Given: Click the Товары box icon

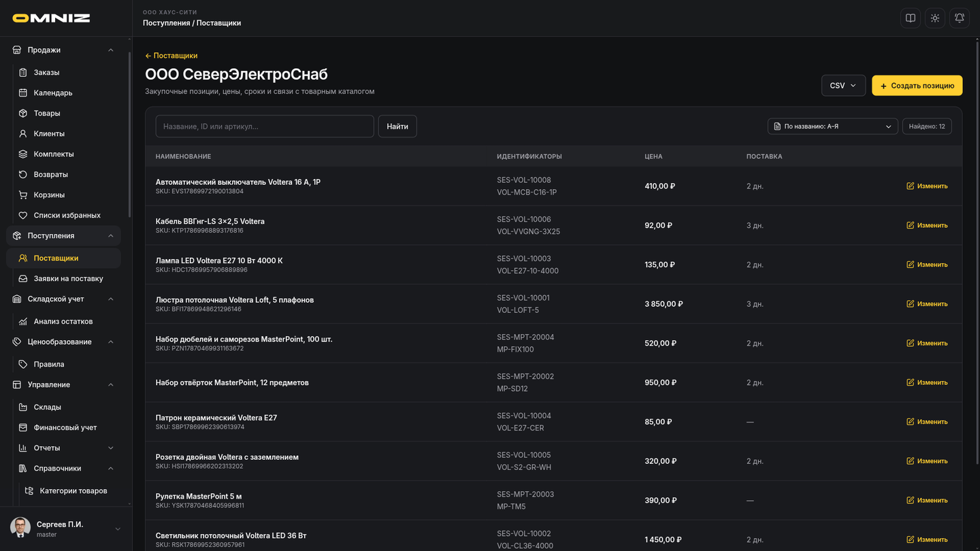Looking at the screenshot, I should (23, 113).
